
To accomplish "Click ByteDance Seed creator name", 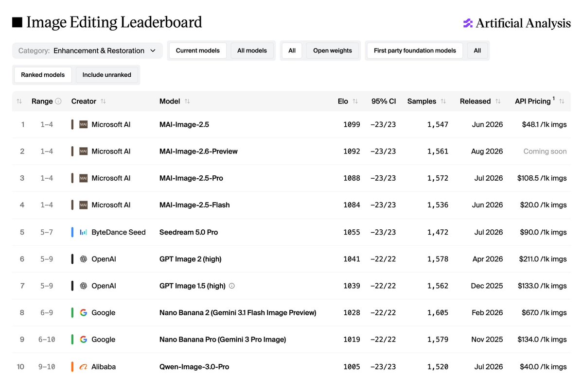I will (x=118, y=232).
